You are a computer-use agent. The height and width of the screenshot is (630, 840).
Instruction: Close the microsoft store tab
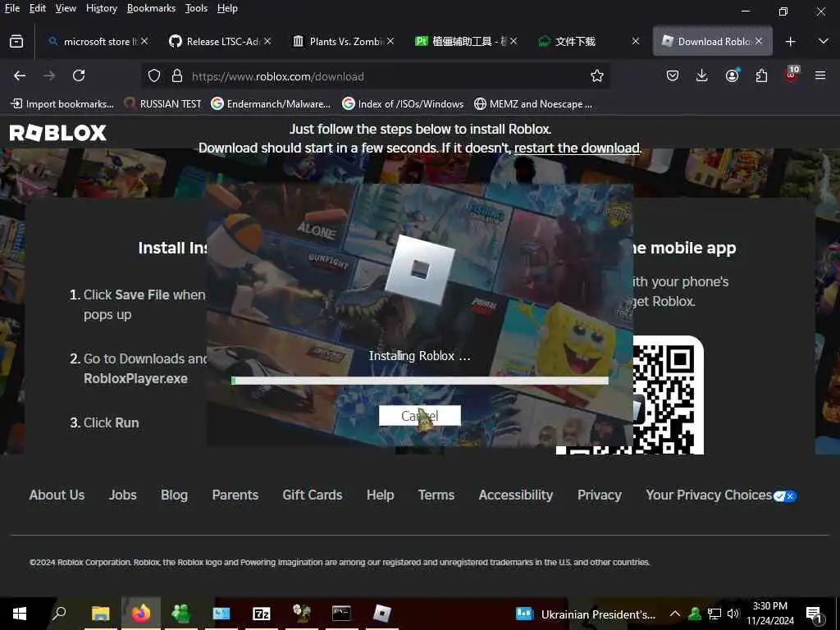tap(144, 41)
